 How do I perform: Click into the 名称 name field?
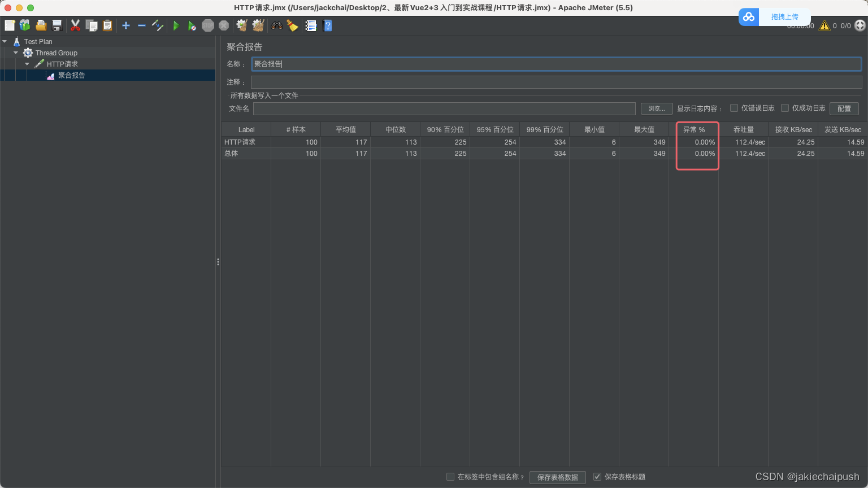(x=556, y=64)
